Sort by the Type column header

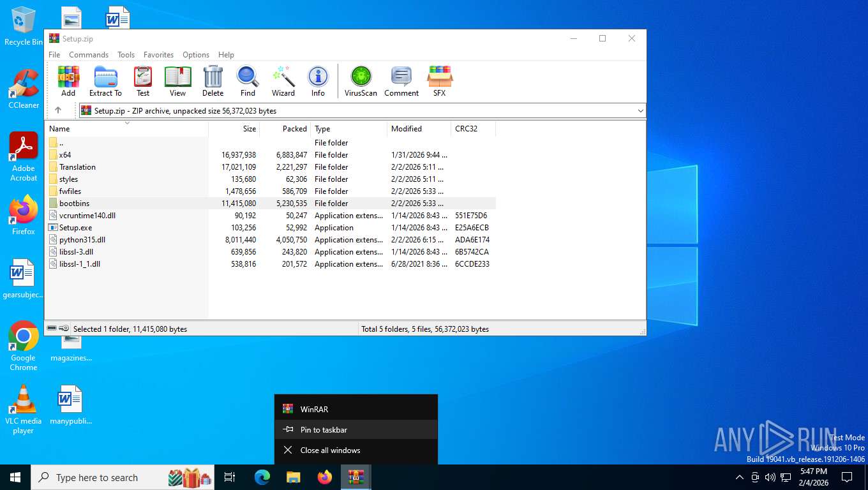pyautogui.click(x=348, y=129)
